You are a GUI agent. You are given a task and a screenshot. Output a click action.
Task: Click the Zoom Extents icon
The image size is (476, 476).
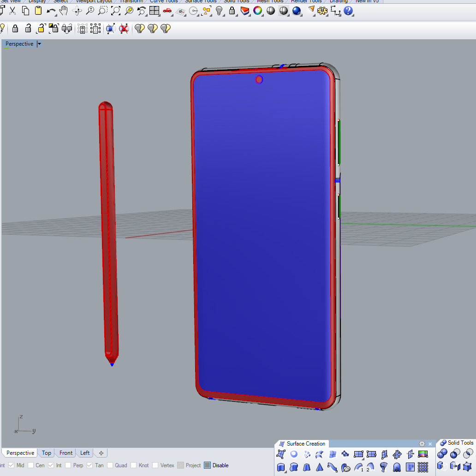[116, 11]
